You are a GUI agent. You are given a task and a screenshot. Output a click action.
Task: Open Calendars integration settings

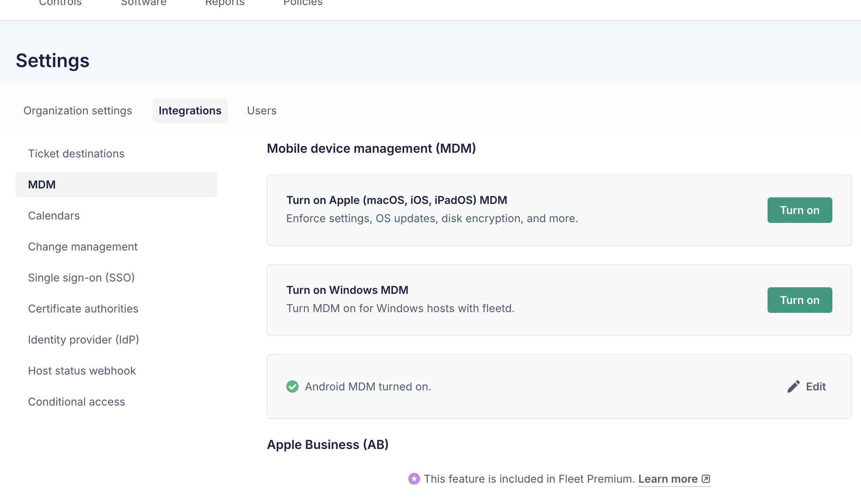pyautogui.click(x=116, y=216)
